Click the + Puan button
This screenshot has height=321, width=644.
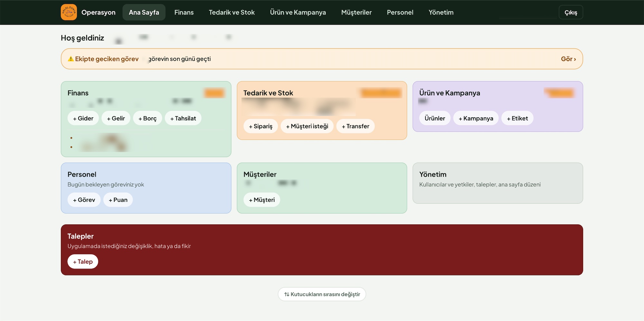click(118, 200)
